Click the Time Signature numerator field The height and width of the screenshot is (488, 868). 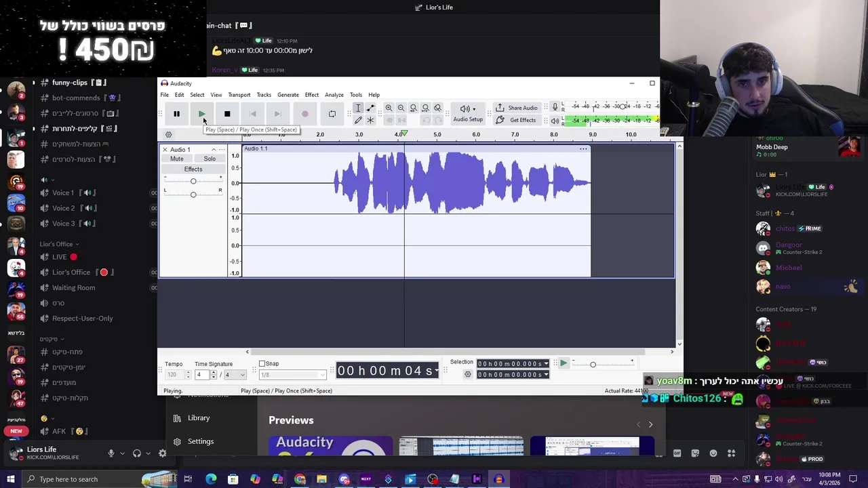(x=203, y=375)
